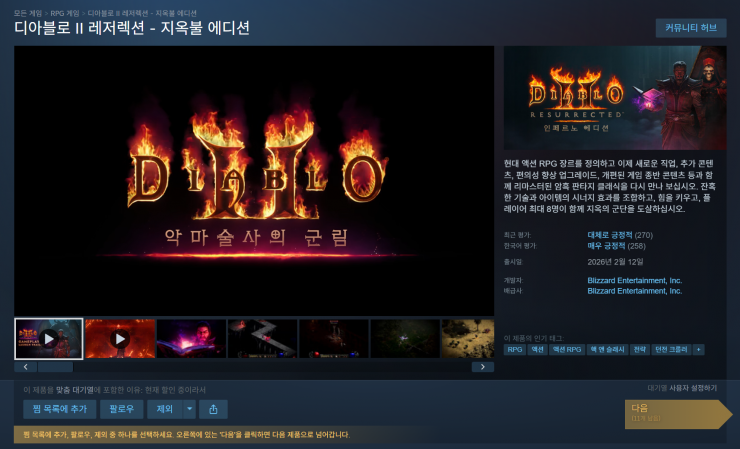The width and height of the screenshot is (740, 449).
Task: Open publisher Blizzard Entertainment, Inc. link
Action: click(x=635, y=291)
